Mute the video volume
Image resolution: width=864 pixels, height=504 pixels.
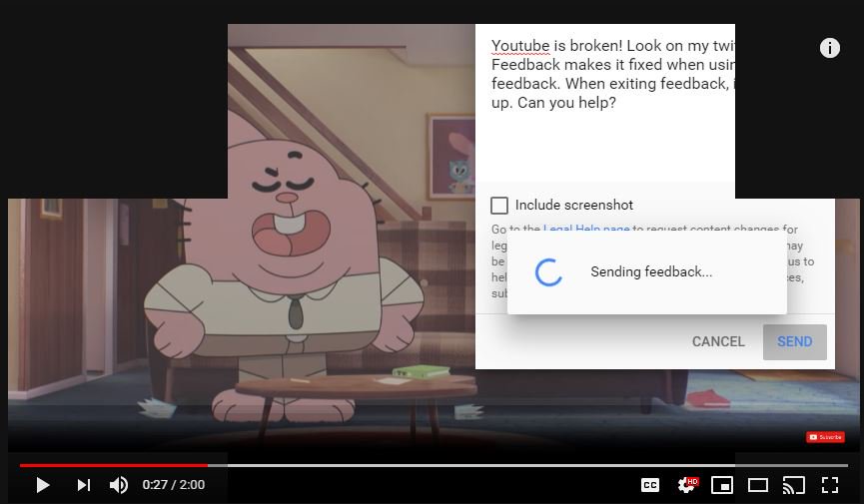coord(119,485)
